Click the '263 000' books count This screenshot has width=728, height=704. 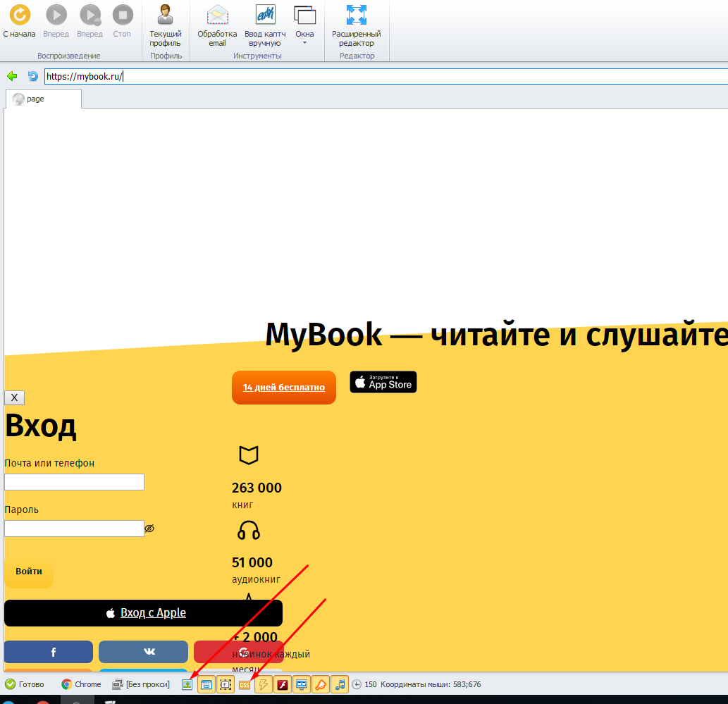[257, 488]
